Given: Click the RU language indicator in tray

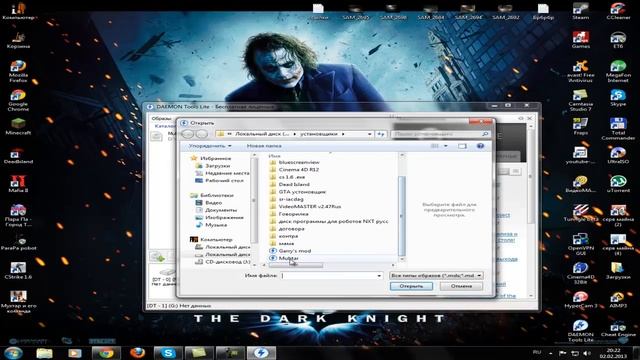Looking at the screenshot, I should click(537, 352).
